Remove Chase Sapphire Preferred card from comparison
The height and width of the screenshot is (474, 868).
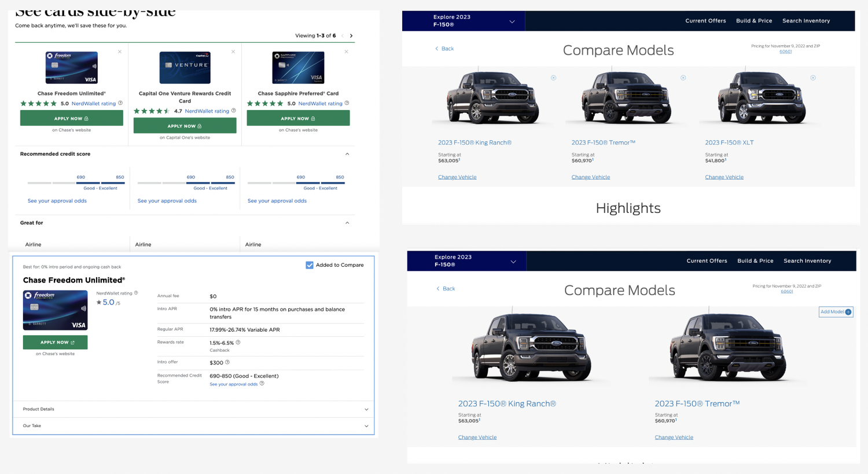tap(347, 52)
